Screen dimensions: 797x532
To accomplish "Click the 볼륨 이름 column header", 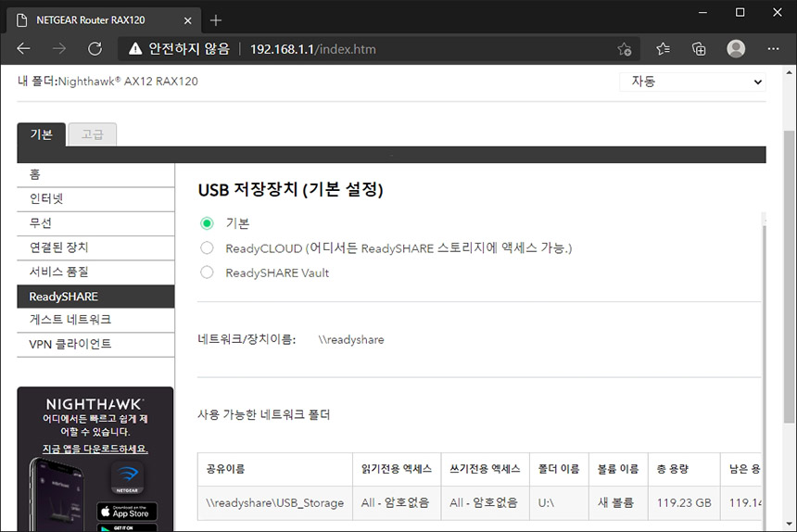I will coord(618,469).
